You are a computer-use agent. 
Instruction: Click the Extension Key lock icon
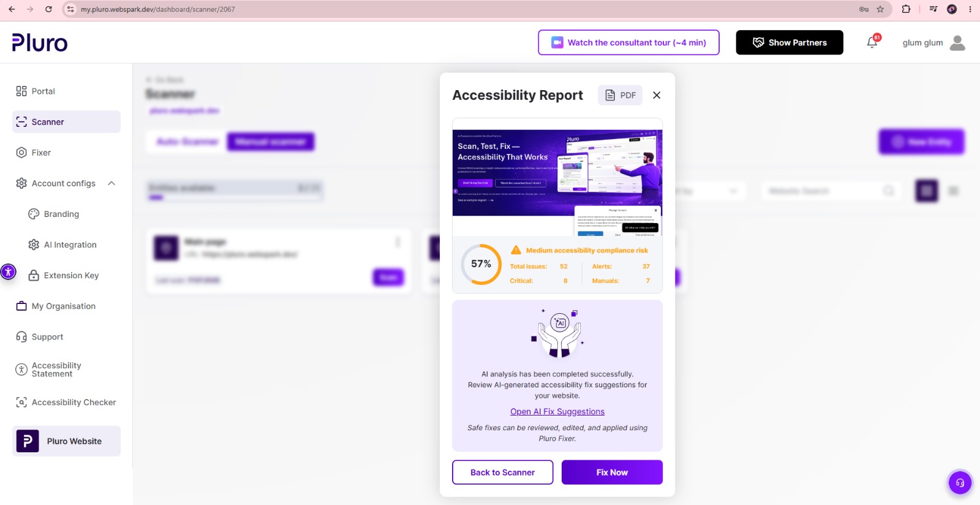(34, 275)
